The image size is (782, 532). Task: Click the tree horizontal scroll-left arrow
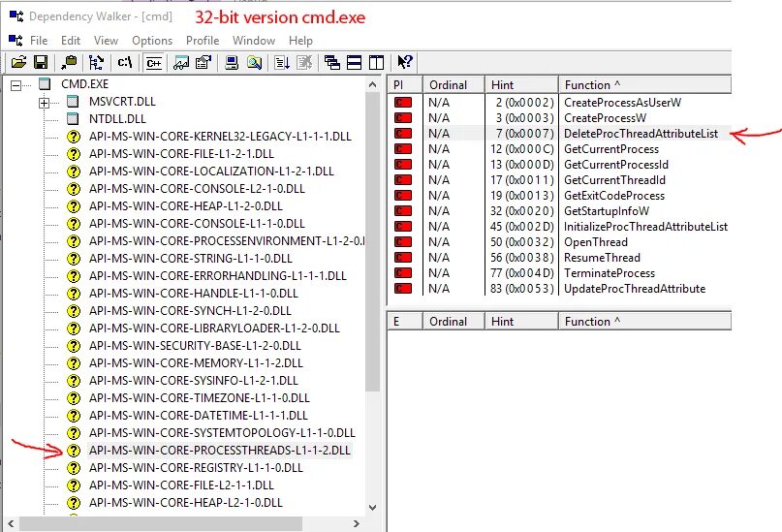click(11, 524)
